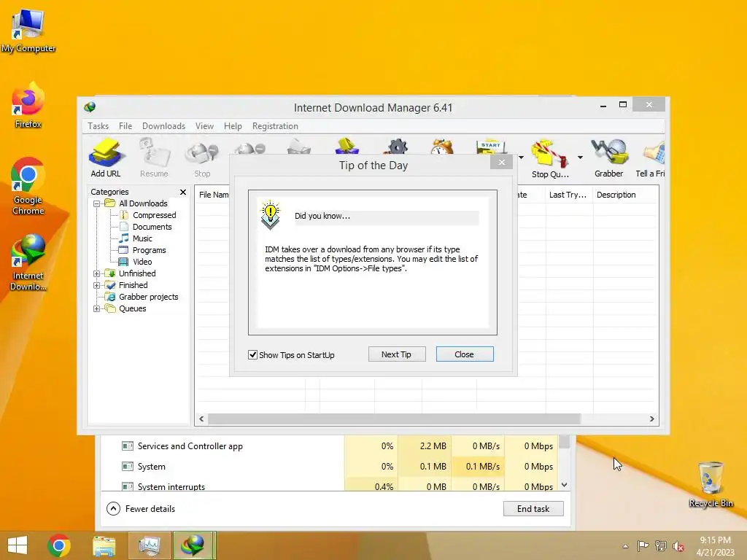The image size is (747, 560).
Task: Click End task in Task Manager
Action: click(x=533, y=508)
